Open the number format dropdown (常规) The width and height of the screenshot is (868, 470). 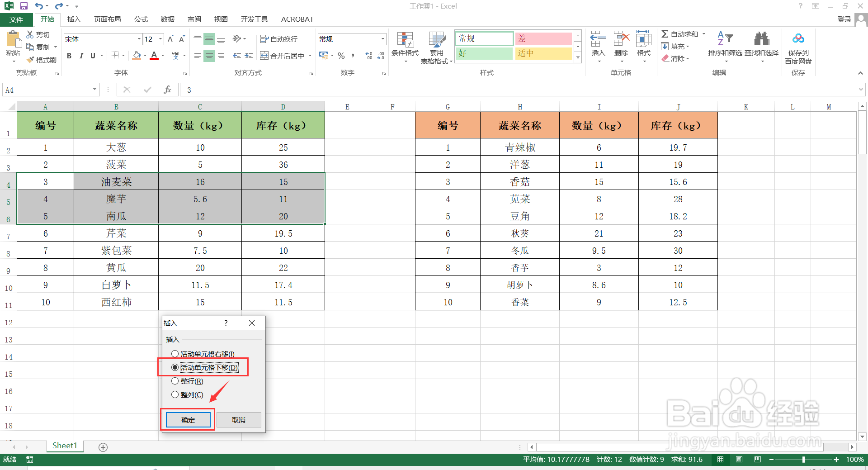383,39
